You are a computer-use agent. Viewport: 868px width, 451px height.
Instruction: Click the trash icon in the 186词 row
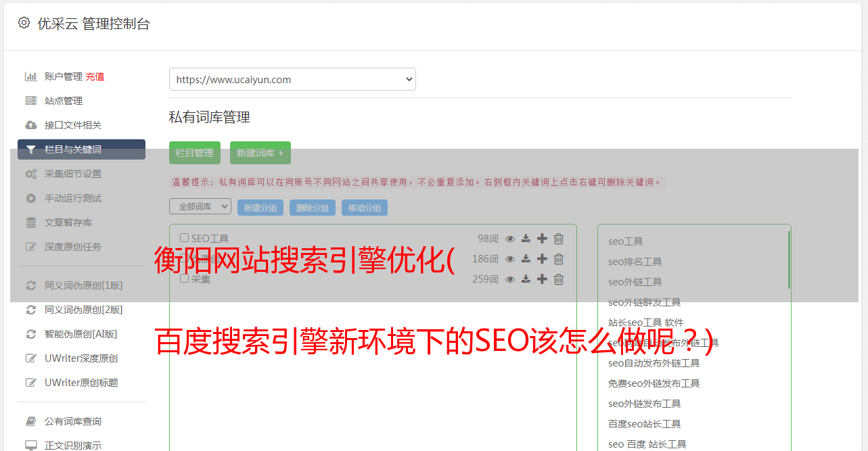(x=559, y=259)
